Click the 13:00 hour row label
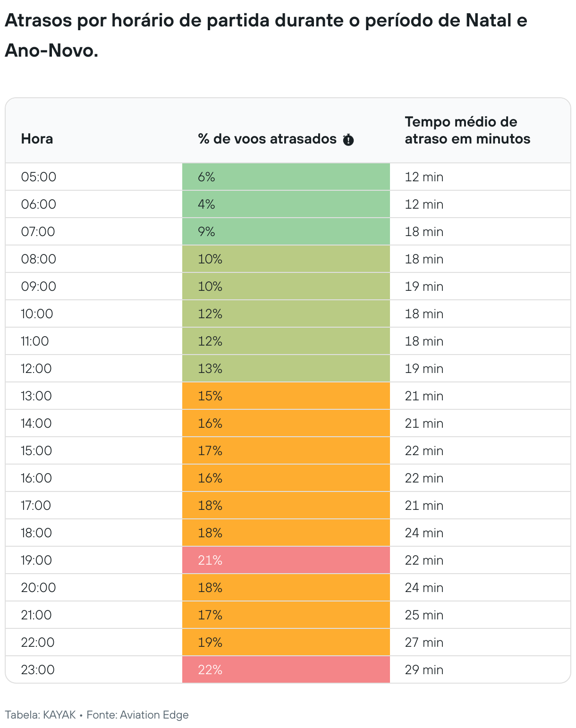Viewport: 576px width, 728px height. click(36, 396)
